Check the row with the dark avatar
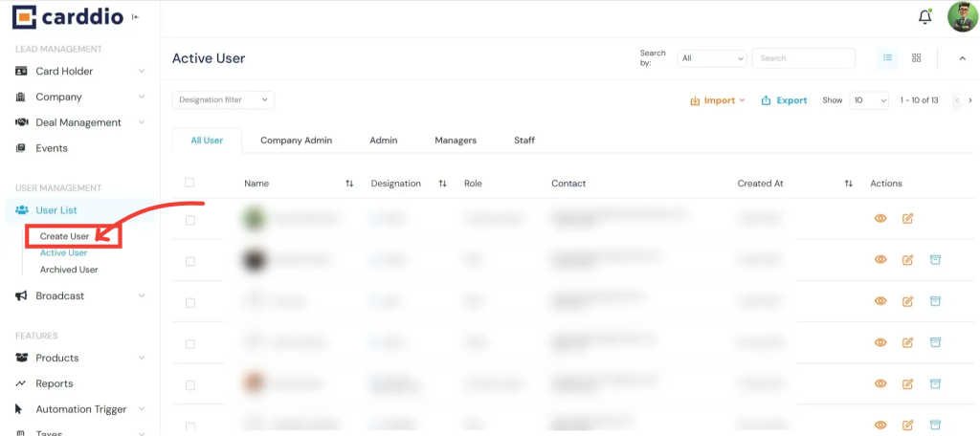Viewport: 980px width, 436px height. click(x=190, y=261)
